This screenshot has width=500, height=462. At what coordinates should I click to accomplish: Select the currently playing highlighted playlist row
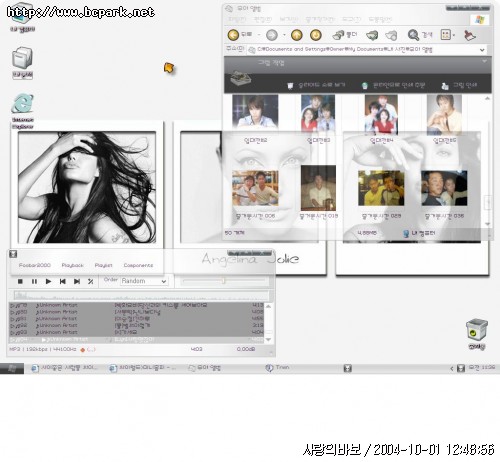click(x=137, y=340)
